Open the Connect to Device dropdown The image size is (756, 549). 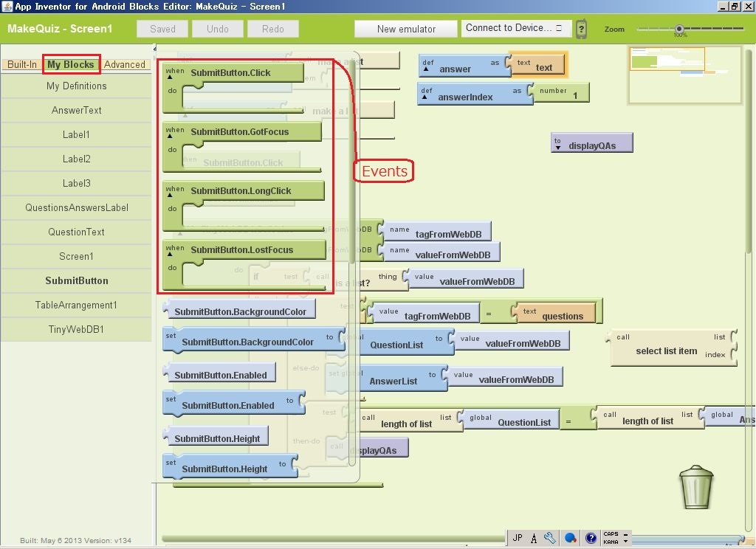pyautogui.click(x=517, y=29)
